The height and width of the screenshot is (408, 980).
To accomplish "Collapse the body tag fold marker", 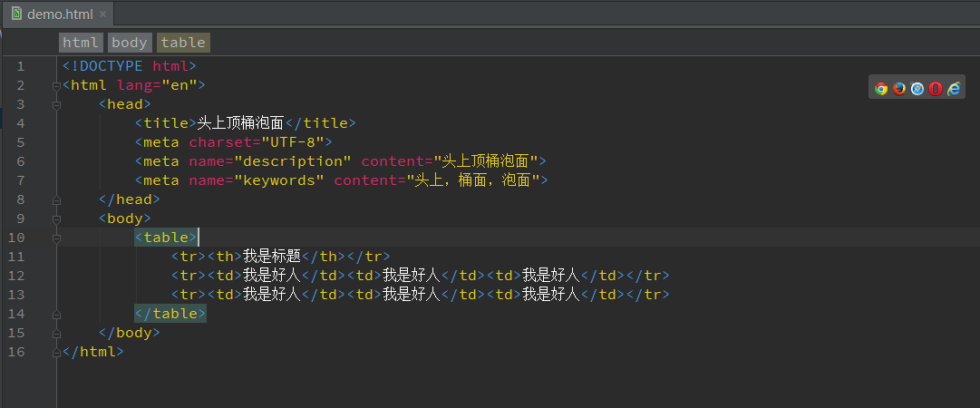I will click(x=57, y=219).
